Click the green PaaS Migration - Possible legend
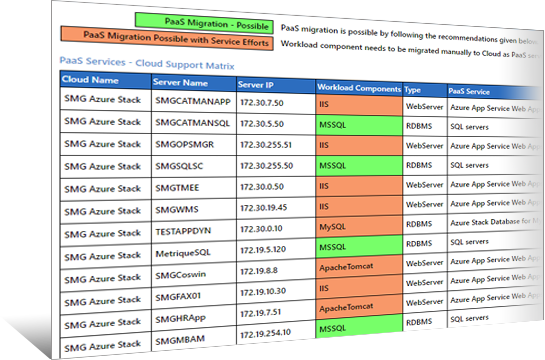This screenshot has height=360, width=545. pyautogui.click(x=204, y=24)
